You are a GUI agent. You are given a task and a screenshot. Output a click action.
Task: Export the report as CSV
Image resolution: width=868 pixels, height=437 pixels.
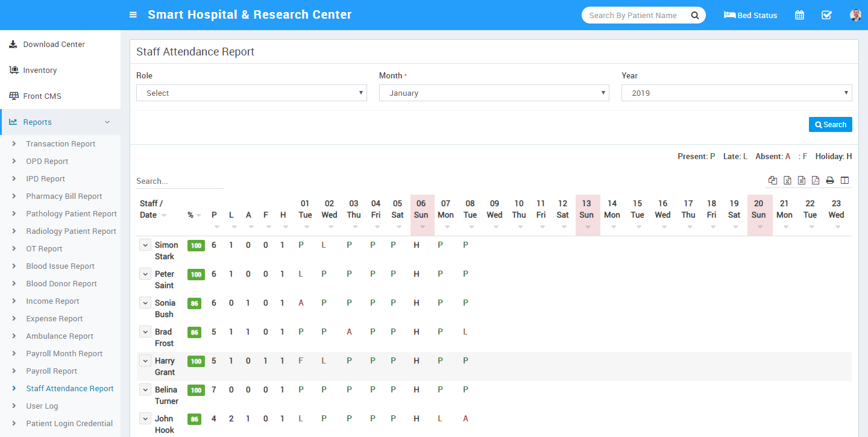pos(802,180)
